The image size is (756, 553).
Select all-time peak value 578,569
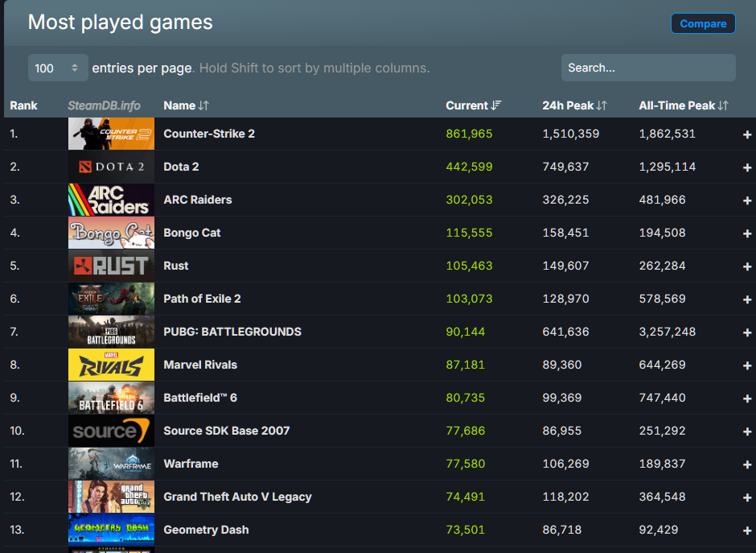tap(662, 299)
